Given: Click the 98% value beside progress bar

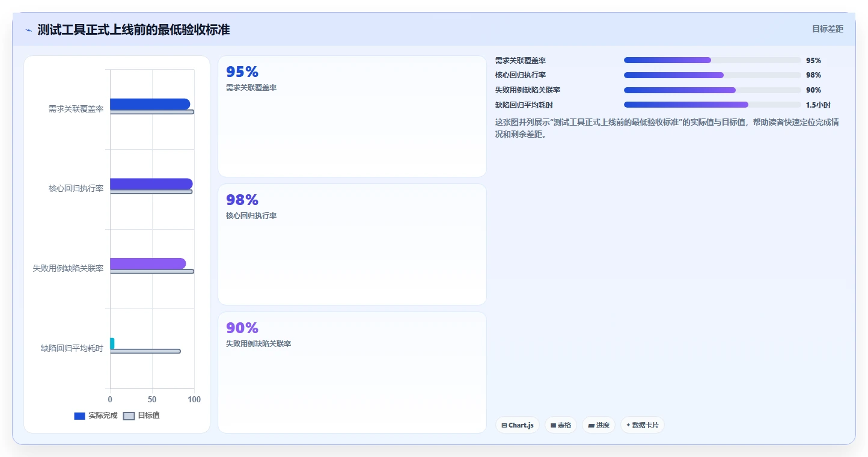Looking at the screenshot, I should click(x=813, y=75).
